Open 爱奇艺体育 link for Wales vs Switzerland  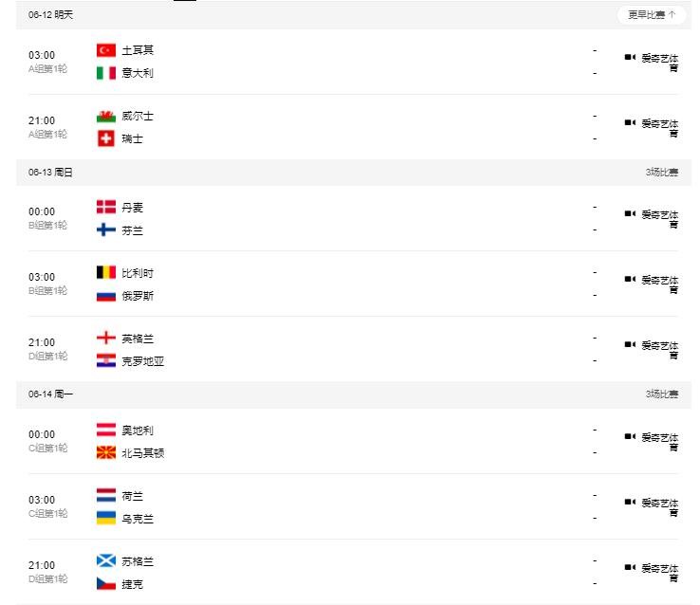(x=660, y=127)
